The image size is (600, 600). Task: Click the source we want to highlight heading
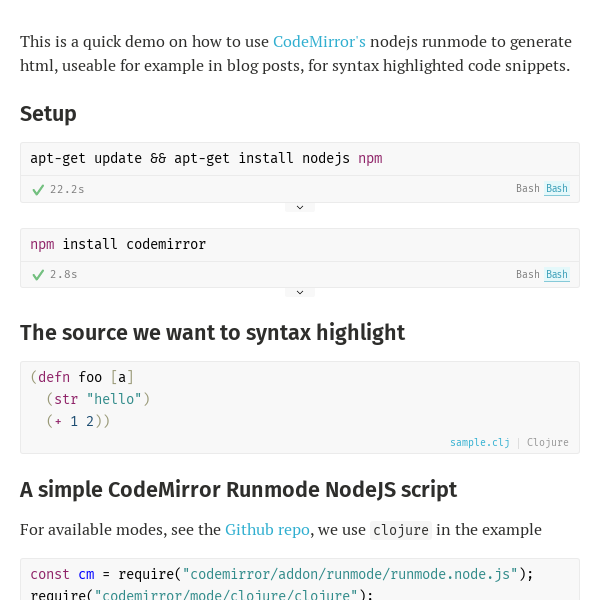(212, 333)
